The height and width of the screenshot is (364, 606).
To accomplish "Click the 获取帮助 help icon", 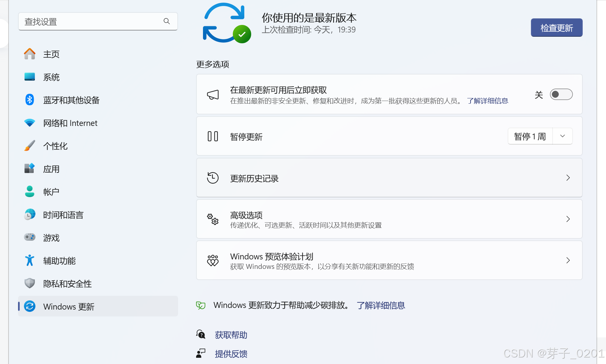I will pos(201,334).
